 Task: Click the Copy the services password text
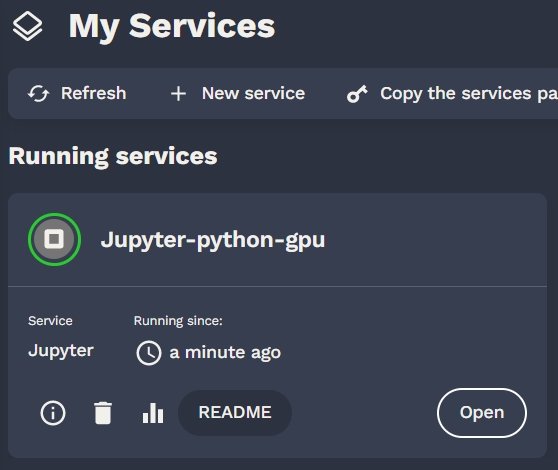pos(469,94)
